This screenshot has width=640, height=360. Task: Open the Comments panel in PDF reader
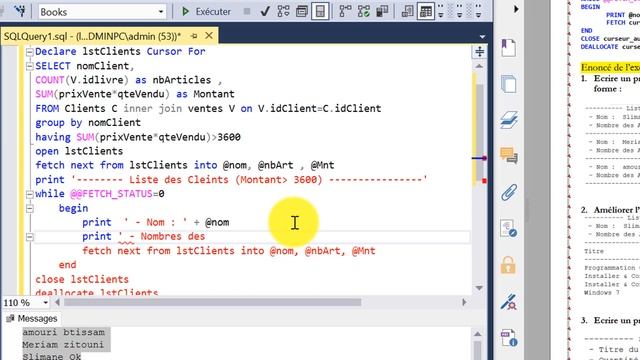click(509, 156)
